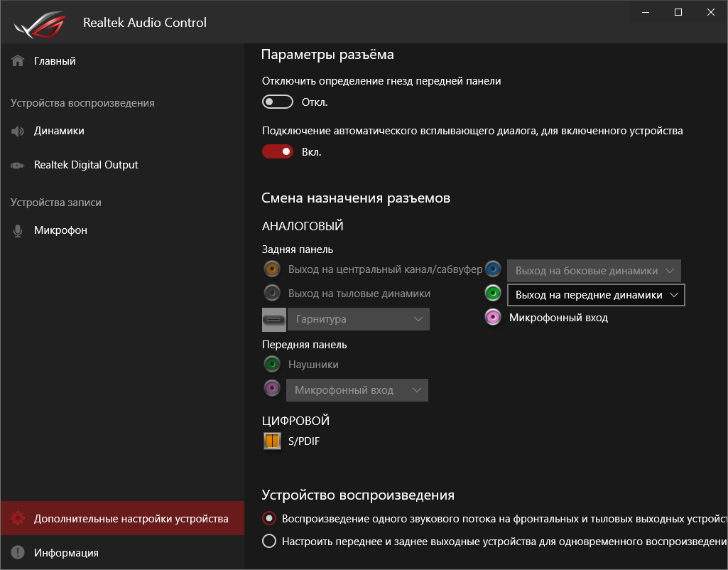This screenshot has height=570, width=728.
Task: Toggle front panel jack detection switch
Action: [278, 102]
